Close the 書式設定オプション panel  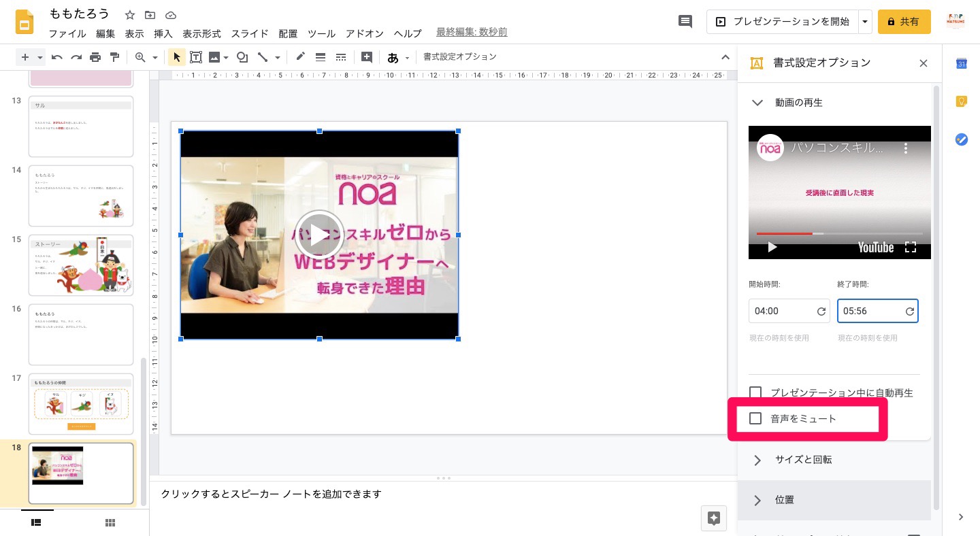pos(924,63)
